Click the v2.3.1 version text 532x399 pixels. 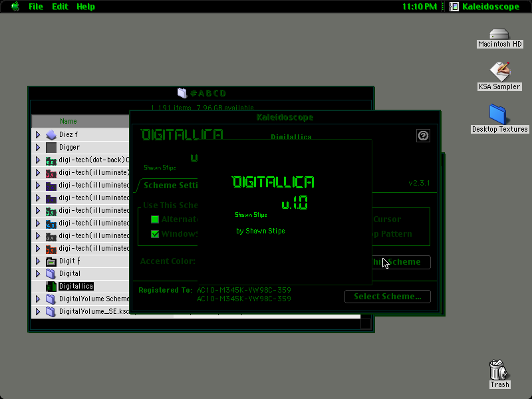point(419,184)
